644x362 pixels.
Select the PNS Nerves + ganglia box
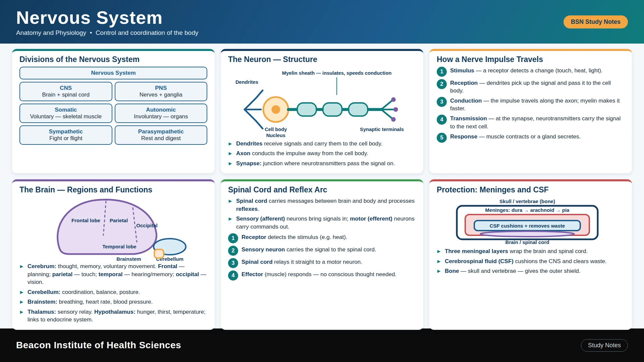(x=161, y=92)
